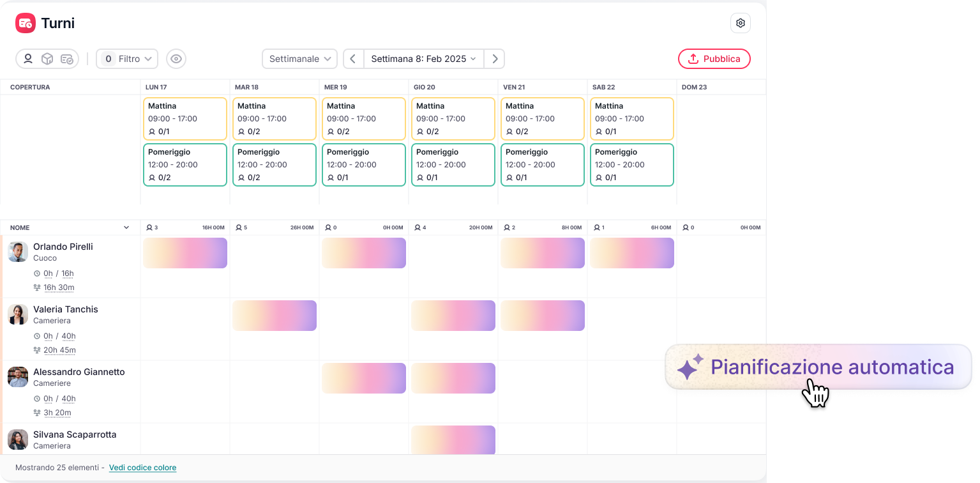Screen dimensions: 980x483
Task: Expand the NOME column sort chevron
Action: 126,227
